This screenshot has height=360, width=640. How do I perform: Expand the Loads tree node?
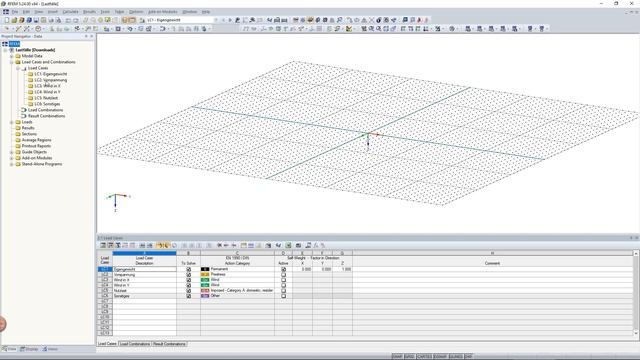pos(12,122)
